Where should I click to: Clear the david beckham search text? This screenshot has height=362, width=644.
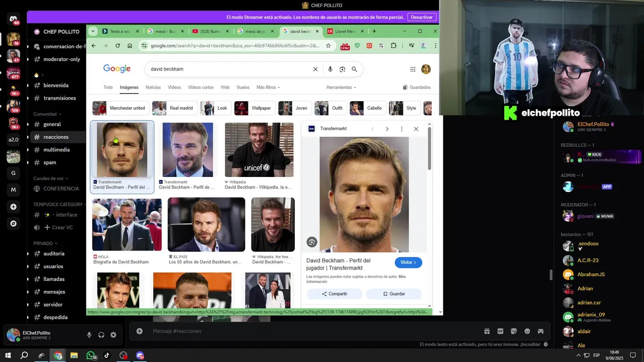pos(315,69)
